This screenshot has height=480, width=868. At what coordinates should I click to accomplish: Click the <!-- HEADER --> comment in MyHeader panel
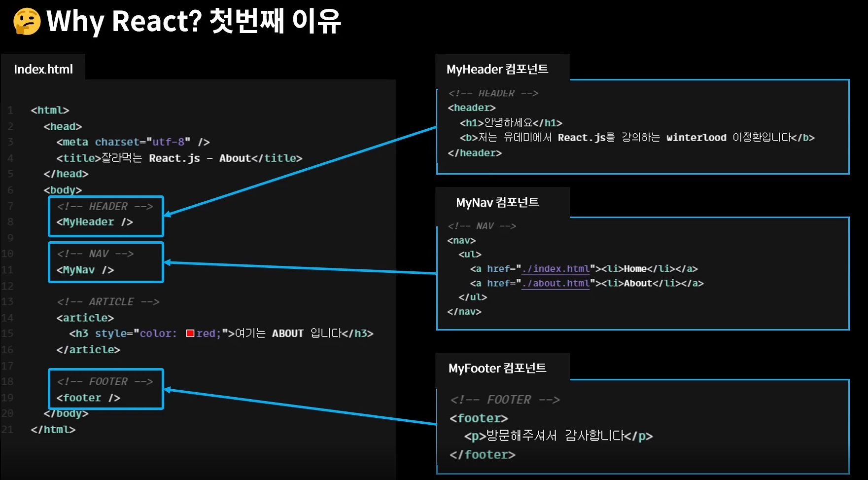coord(493,93)
